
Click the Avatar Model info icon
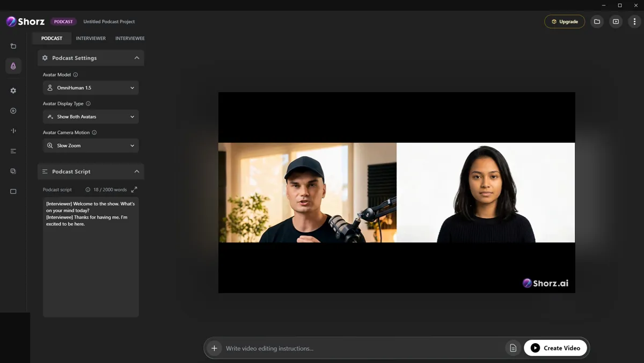75,75
